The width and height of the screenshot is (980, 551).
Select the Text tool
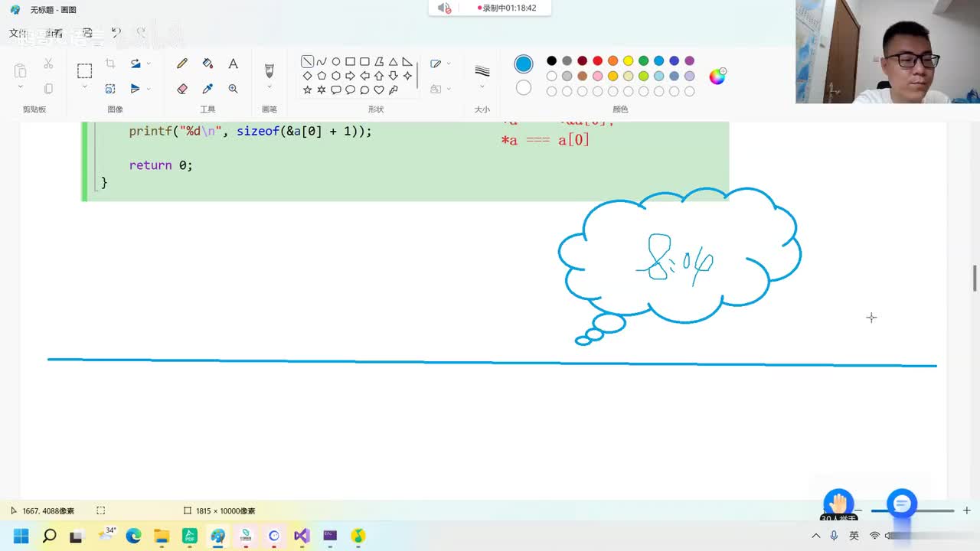click(233, 64)
